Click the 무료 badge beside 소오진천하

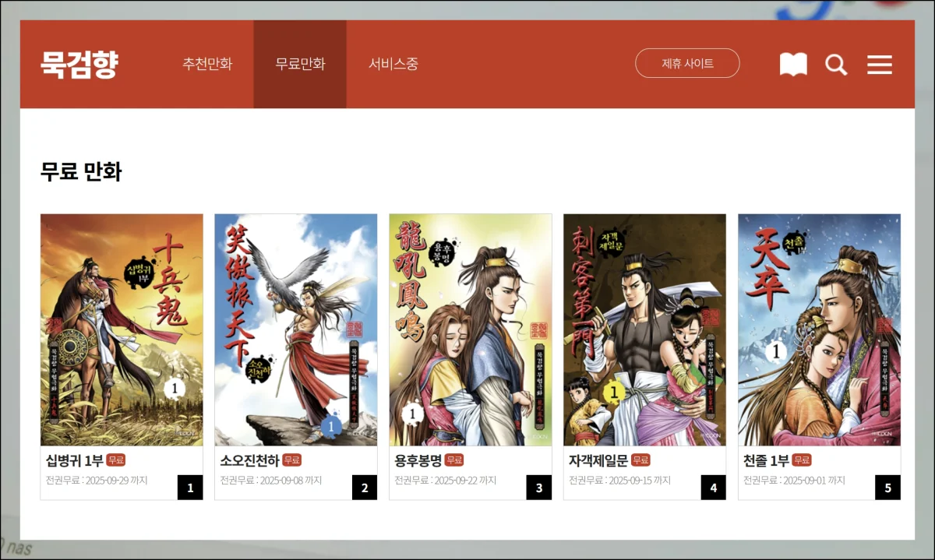[x=292, y=460]
